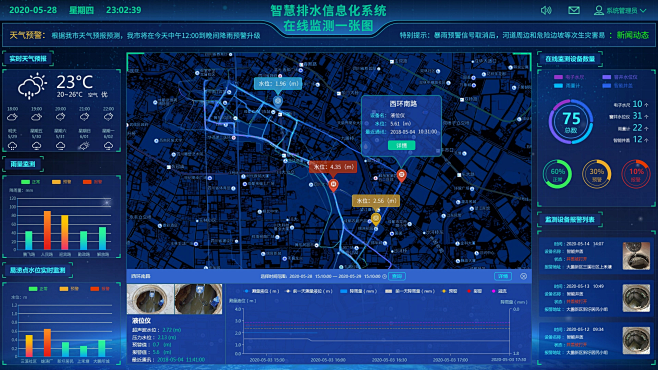Click the user avatar icon
Viewport: 658px width, 370px height.
pos(599,10)
